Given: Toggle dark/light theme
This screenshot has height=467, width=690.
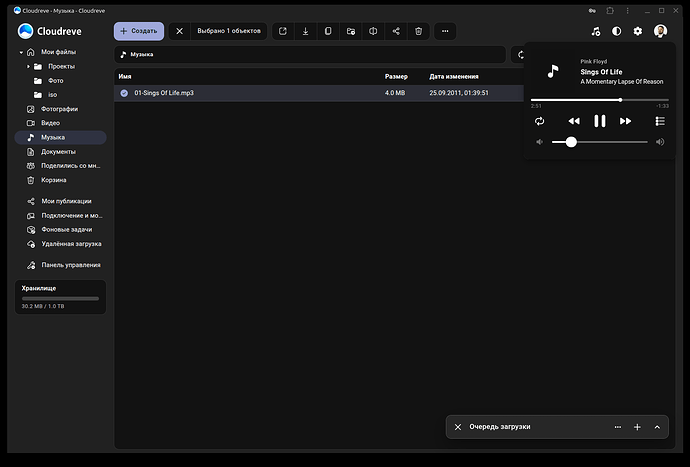Looking at the screenshot, I should [x=616, y=32].
